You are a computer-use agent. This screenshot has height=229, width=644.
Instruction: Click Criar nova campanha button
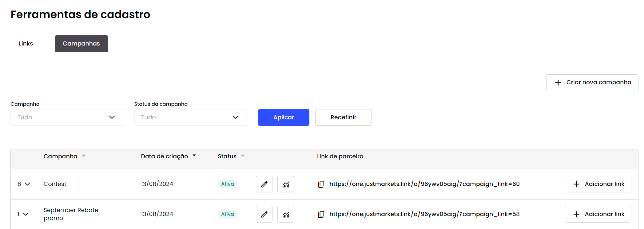(592, 83)
